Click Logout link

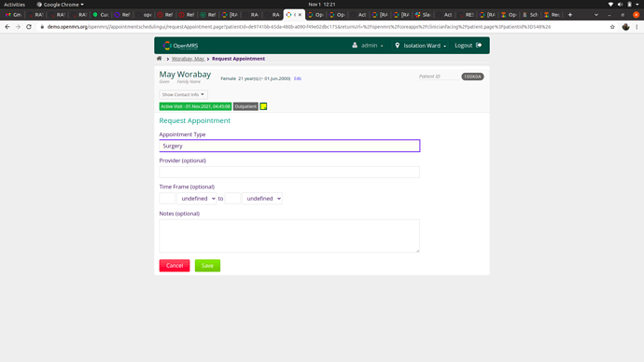click(x=468, y=46)
